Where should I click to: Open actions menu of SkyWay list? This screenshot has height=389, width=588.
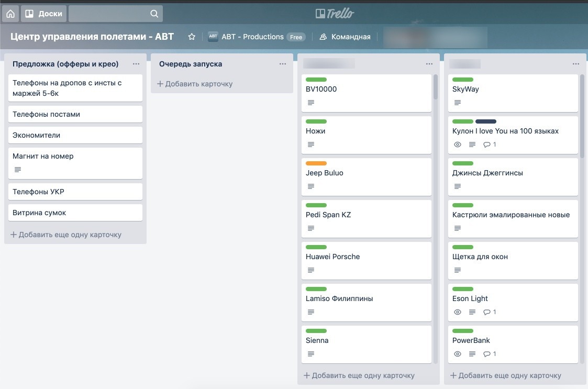(x=576, y=64)
